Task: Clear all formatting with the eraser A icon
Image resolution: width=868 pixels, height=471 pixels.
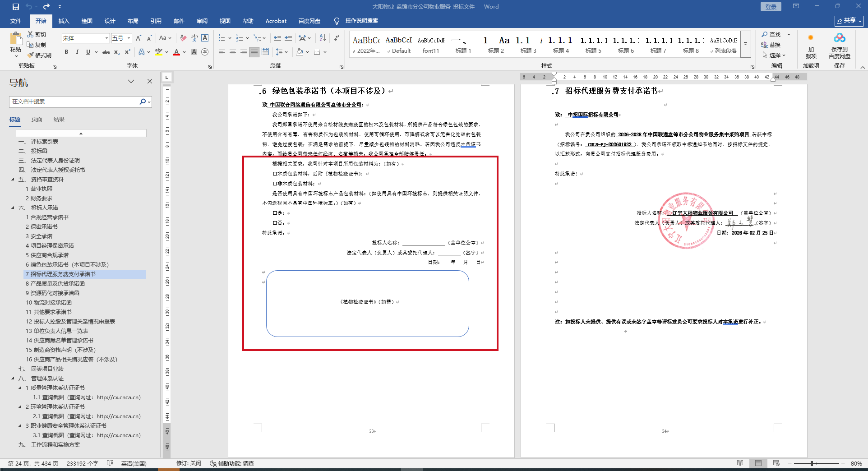Action: click(x=183, y=38)
